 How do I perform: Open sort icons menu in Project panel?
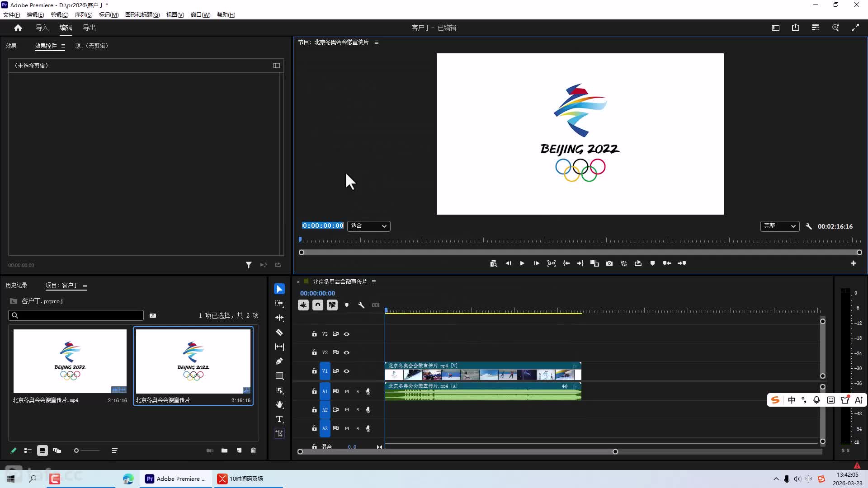coord(114,450)
